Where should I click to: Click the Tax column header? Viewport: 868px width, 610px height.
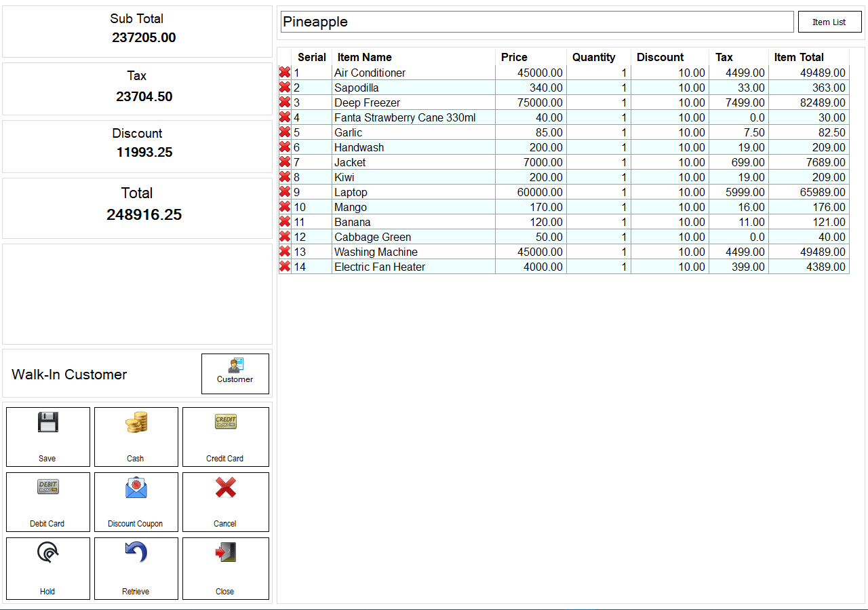(x=738, y=57)
